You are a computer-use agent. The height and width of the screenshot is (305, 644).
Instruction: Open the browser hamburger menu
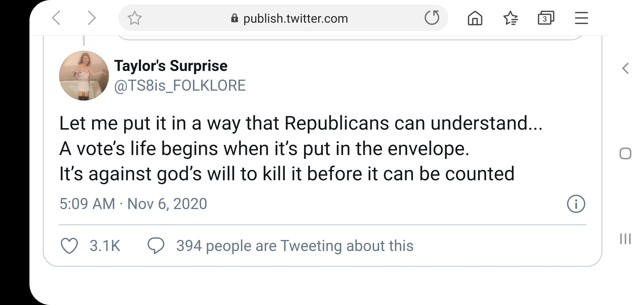coord(581,18)
